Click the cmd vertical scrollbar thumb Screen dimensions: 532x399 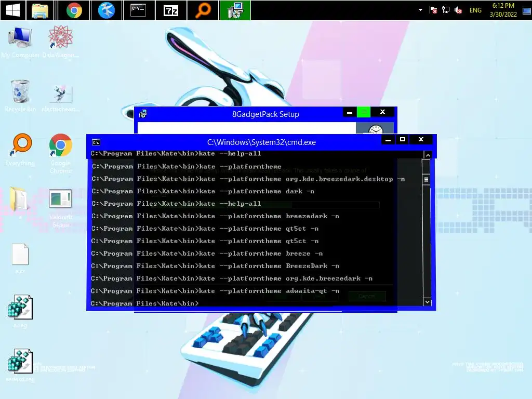tap(426, 180)
